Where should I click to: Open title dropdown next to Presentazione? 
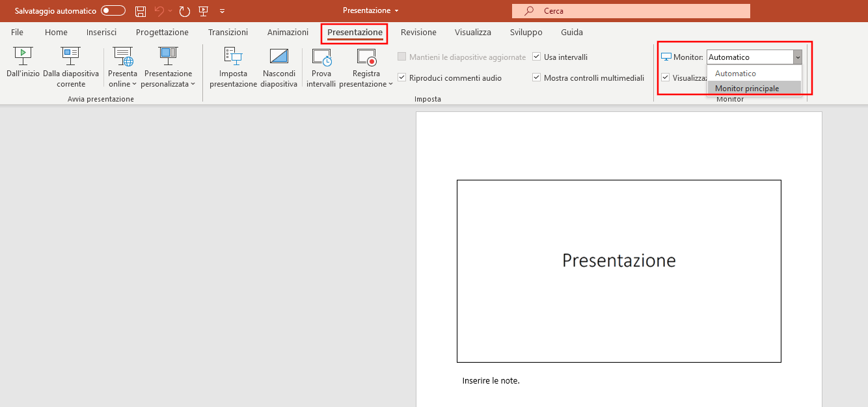pos(396,11)
